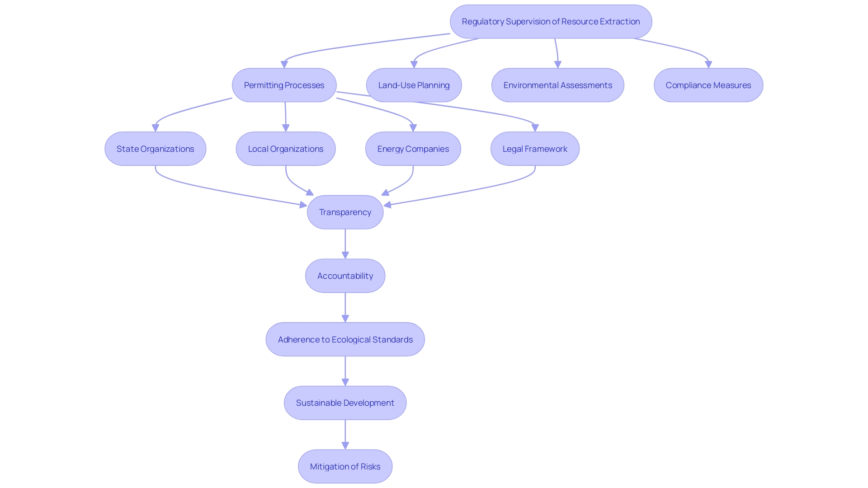Toggle the Adherence to Ecological Standards node
Image resolution: width=868 pixels, height=488 pixels.
346,338
